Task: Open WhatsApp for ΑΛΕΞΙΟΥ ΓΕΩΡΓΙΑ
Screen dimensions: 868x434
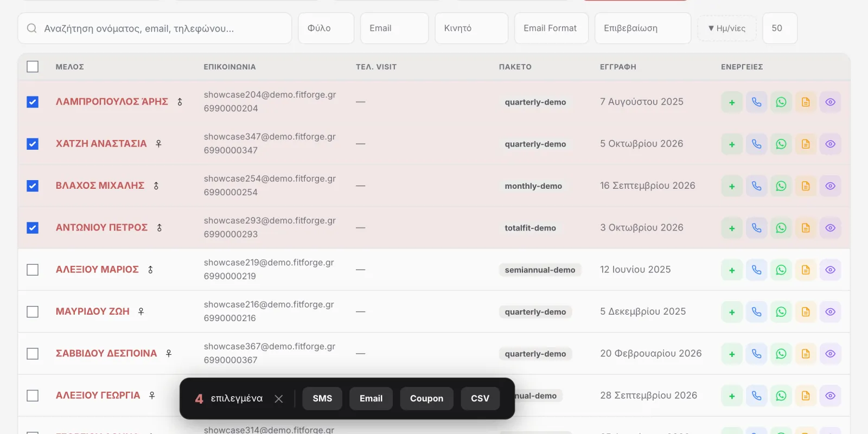Action: coord(781,395)
